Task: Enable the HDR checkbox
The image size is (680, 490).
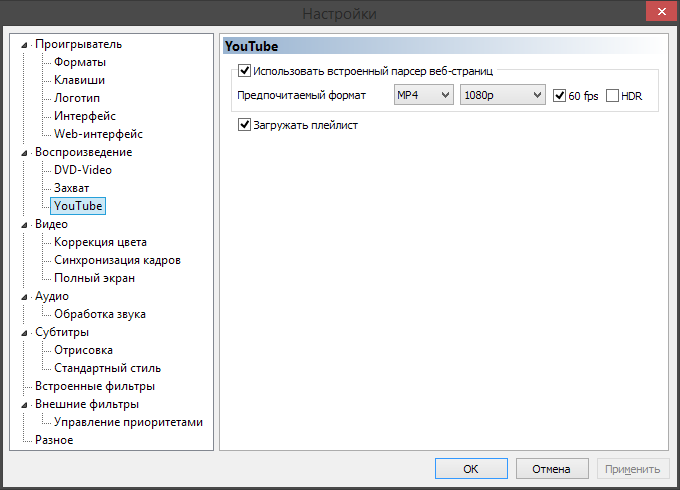Action: point(612,96)
